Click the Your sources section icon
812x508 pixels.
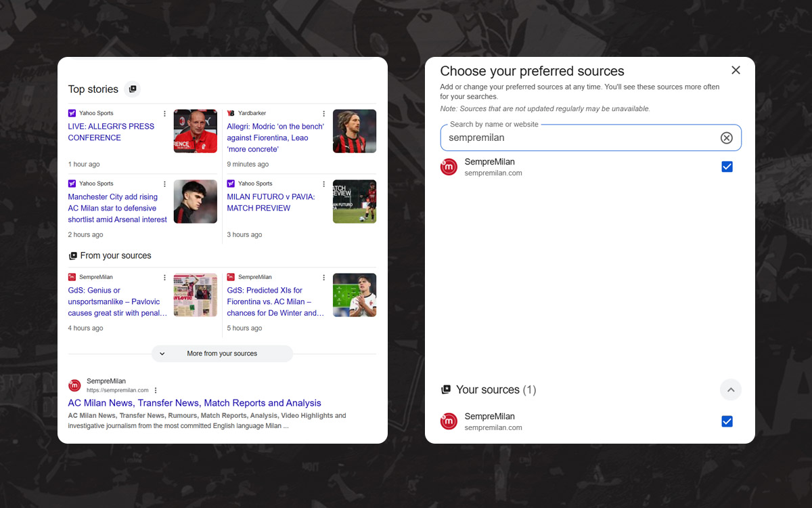[446, 389]
